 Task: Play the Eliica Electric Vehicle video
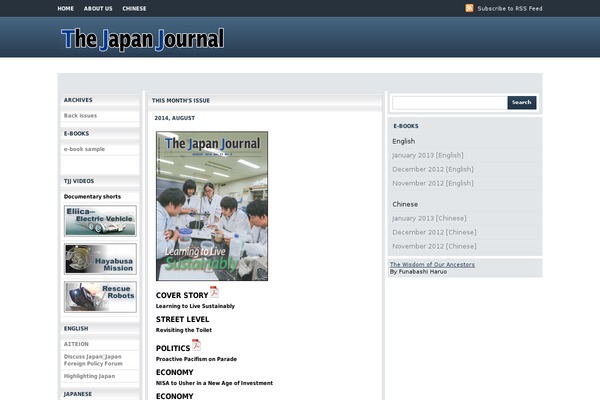[x=100, y=221]
